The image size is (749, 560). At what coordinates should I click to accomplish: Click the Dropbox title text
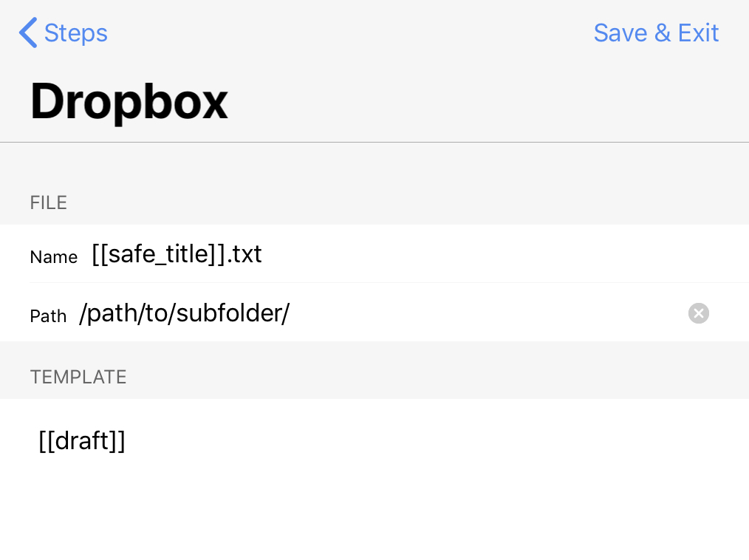[129, 101]
